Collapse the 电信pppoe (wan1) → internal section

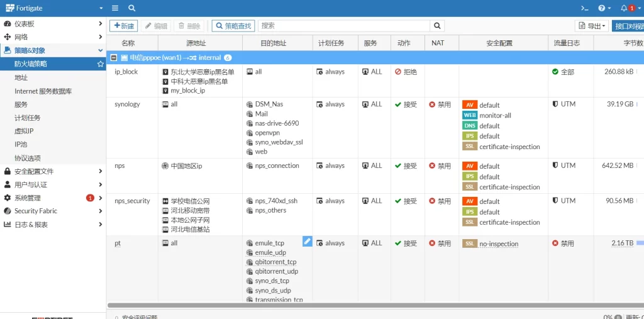pos(114,57)
